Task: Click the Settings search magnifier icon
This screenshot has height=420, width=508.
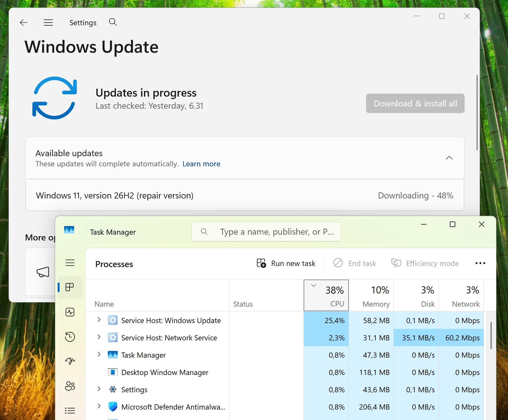Action: point(113,22)
